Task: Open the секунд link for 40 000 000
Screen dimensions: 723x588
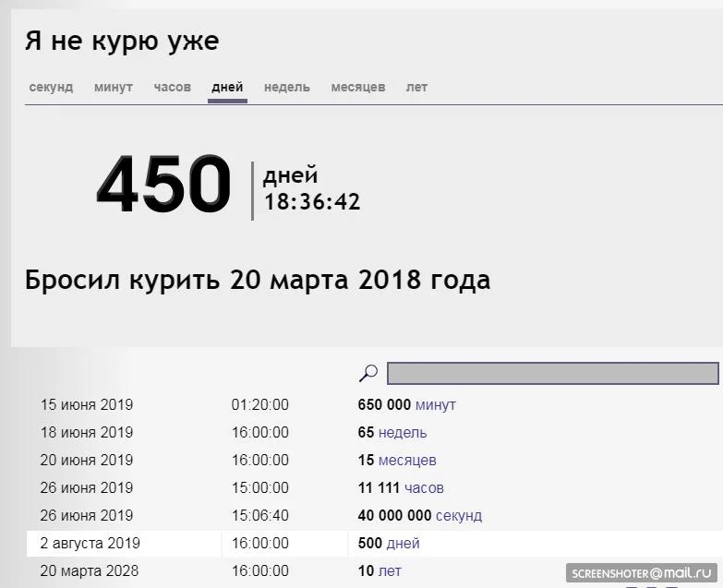Action: point(459,515)
